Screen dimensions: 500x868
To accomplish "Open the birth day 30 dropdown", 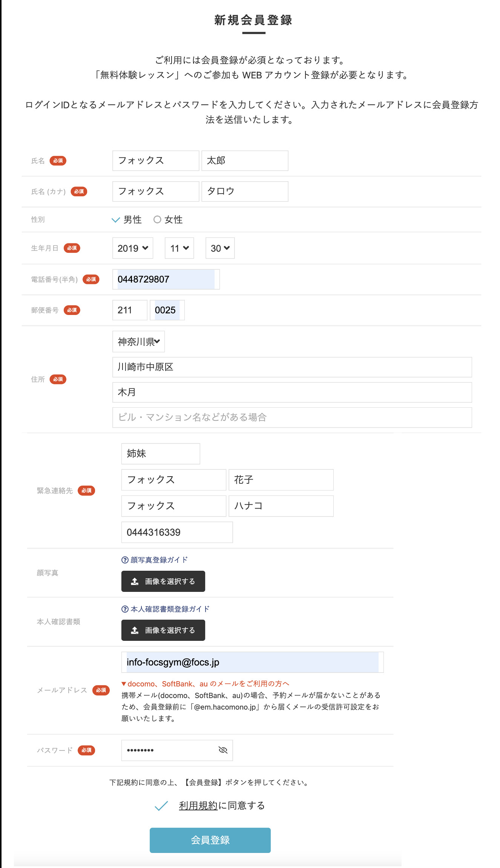I will (220, 248).
